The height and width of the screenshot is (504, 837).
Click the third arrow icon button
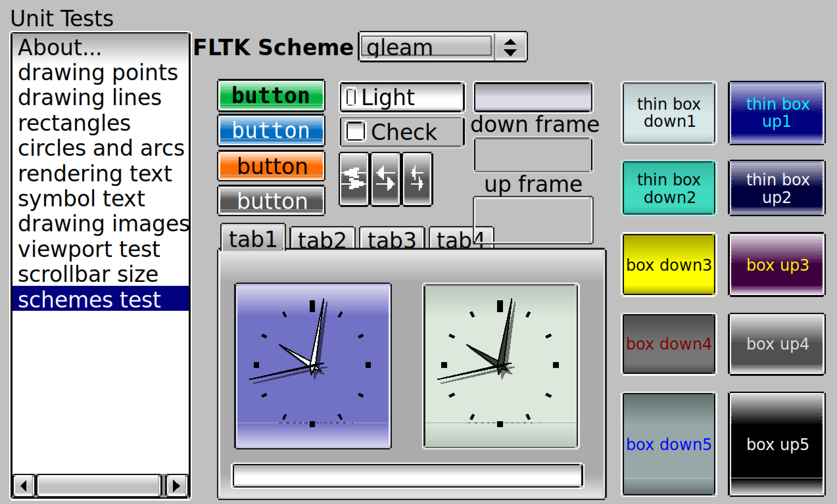click(x=418, y=179)
